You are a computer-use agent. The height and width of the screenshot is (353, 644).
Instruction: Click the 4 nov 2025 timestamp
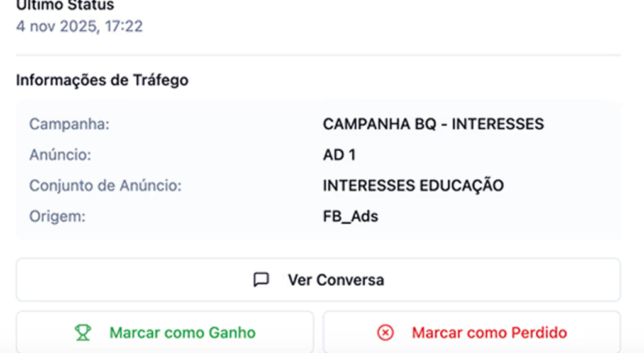[79, 26]
